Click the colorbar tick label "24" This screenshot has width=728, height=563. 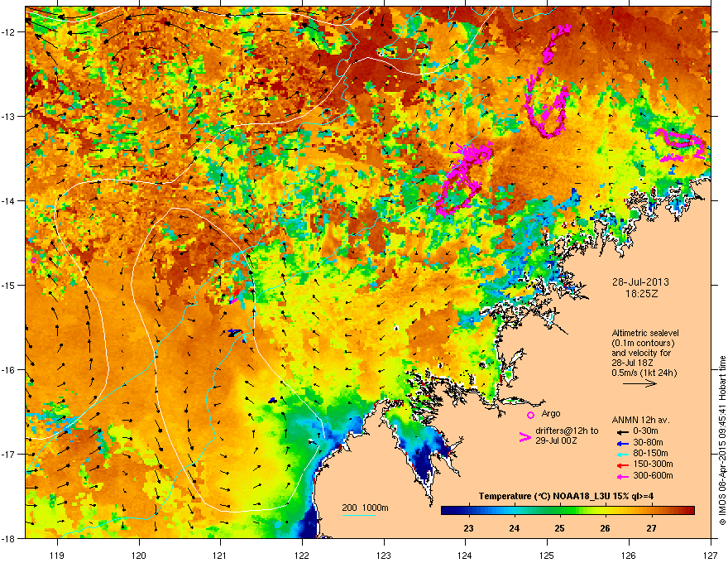click(514, 528)
